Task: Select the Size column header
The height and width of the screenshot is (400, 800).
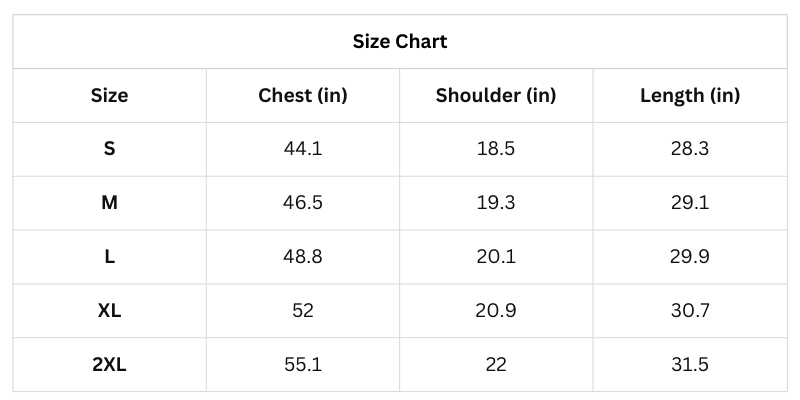Action: (x=110, y=96)
